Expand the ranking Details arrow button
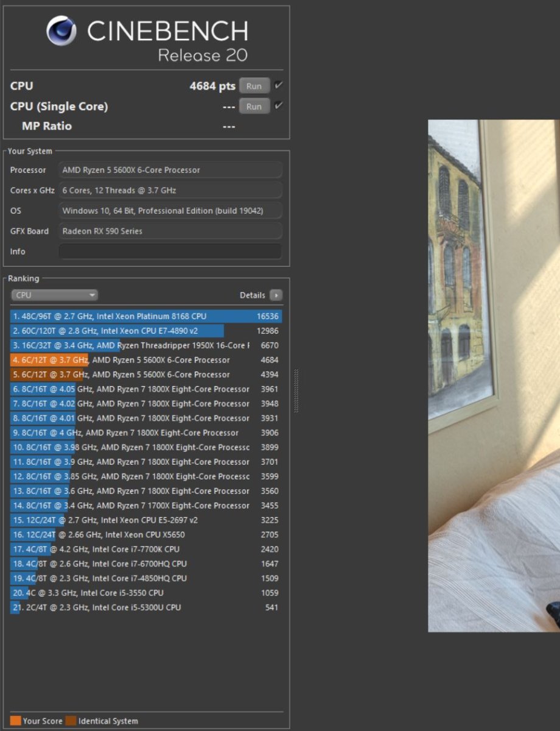 pos(276,295)
